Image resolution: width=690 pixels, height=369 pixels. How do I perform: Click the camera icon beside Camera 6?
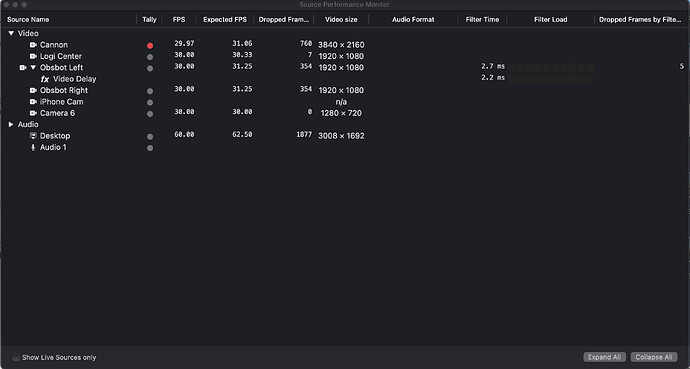33,113
